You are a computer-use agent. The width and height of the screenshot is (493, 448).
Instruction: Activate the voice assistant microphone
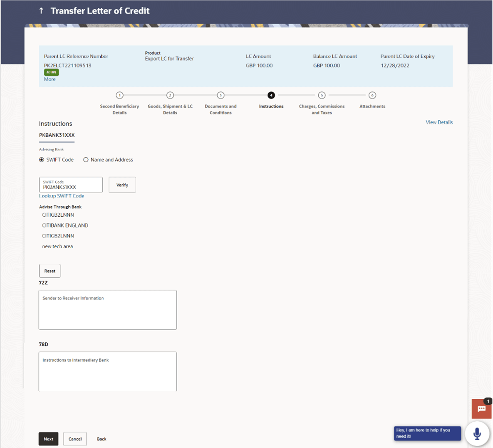(x=477, y=433)
